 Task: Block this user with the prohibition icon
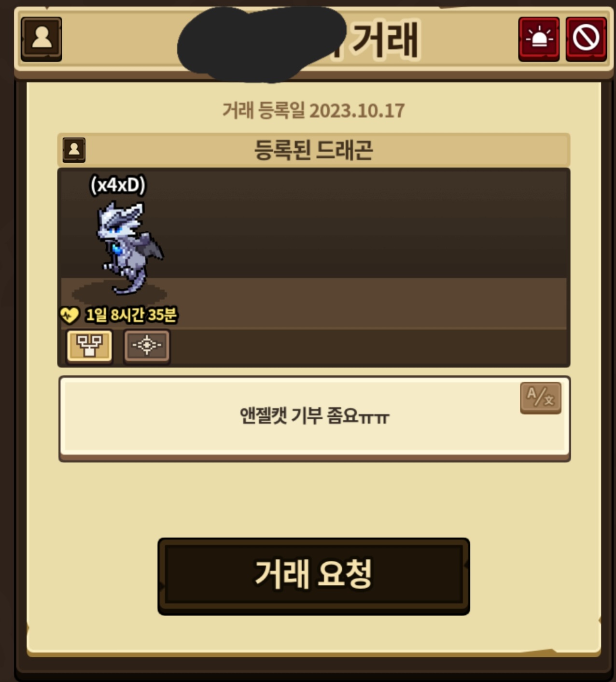[x=586, y=39]
